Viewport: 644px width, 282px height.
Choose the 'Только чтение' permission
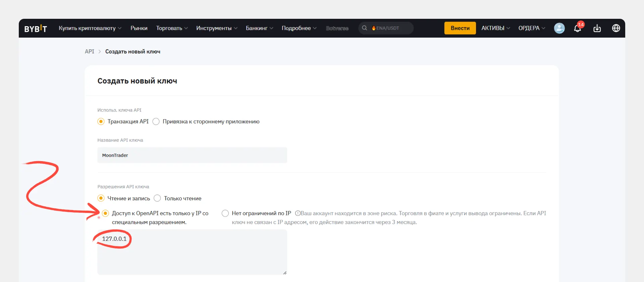pyautogui.click(x=157, y=198)
